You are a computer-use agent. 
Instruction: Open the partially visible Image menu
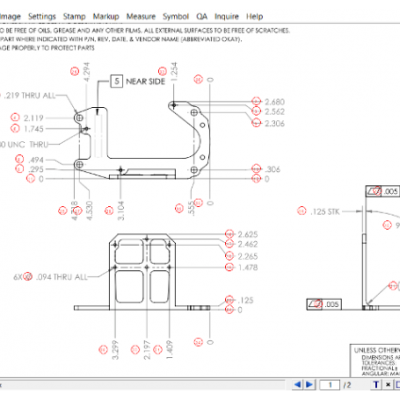[x=10, y=16]
